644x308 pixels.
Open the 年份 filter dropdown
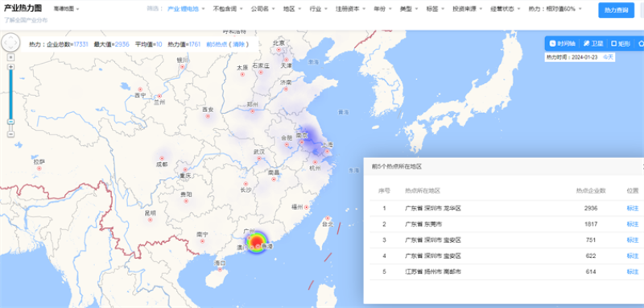click(x=382, y=9)
